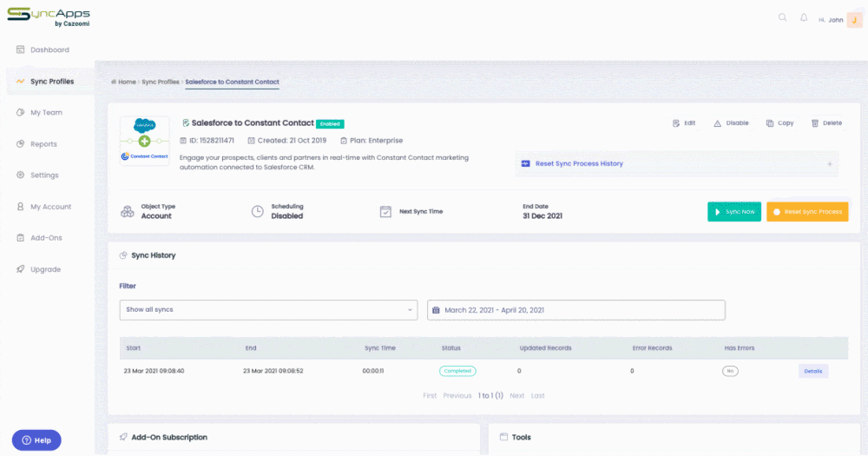The width and height of the screenshot is (868, 456).
Task: Click the Start column header
Action: 134,348
